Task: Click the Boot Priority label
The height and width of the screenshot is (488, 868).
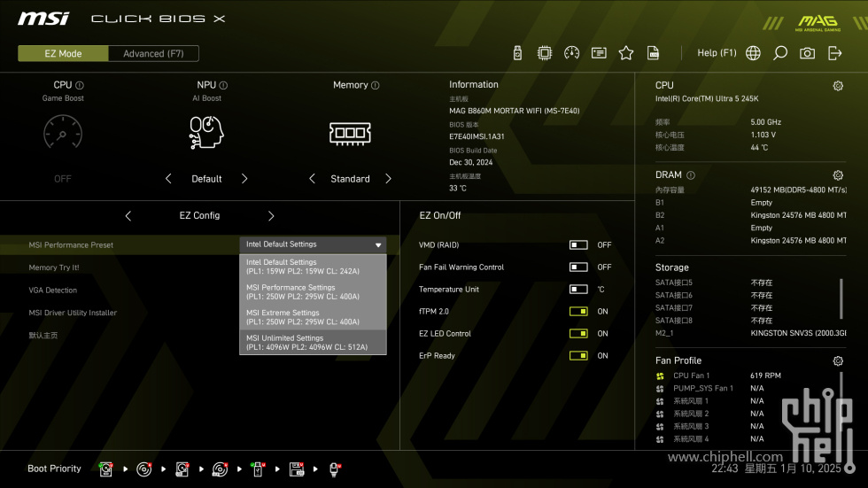Action: pos(54,469)
